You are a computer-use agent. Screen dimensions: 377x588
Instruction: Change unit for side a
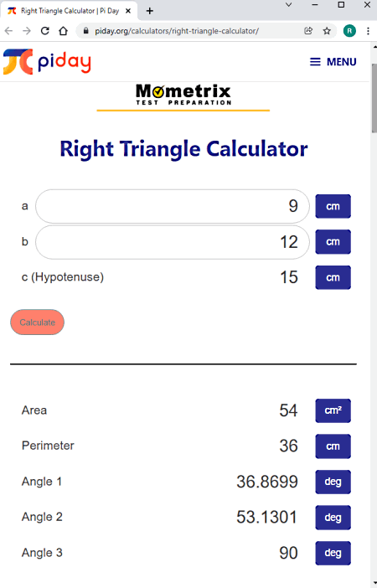333,206
